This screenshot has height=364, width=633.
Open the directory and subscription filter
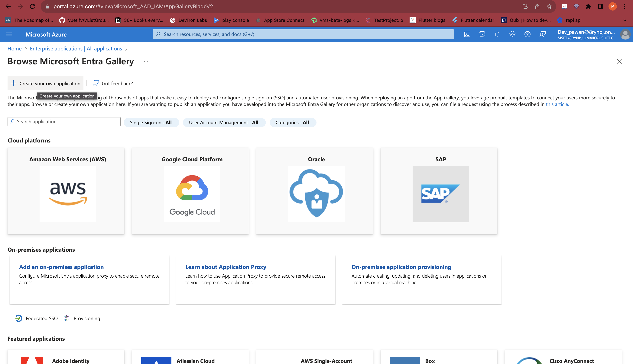[482, 34]
